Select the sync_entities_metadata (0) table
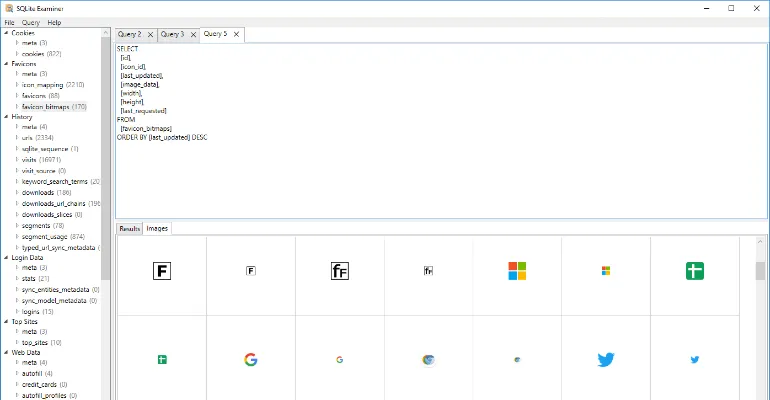Screen dimensions: 770x400 tap(60, 290)
